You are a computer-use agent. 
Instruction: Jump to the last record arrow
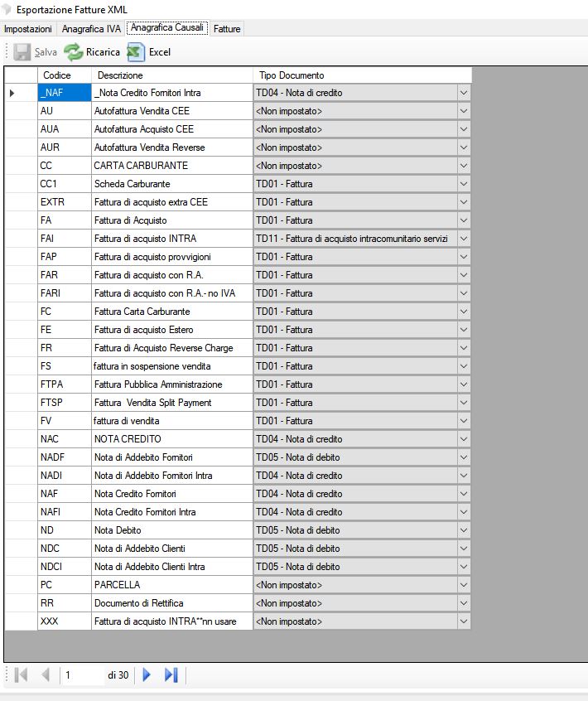pyautogui.click(x=171, y=675)
